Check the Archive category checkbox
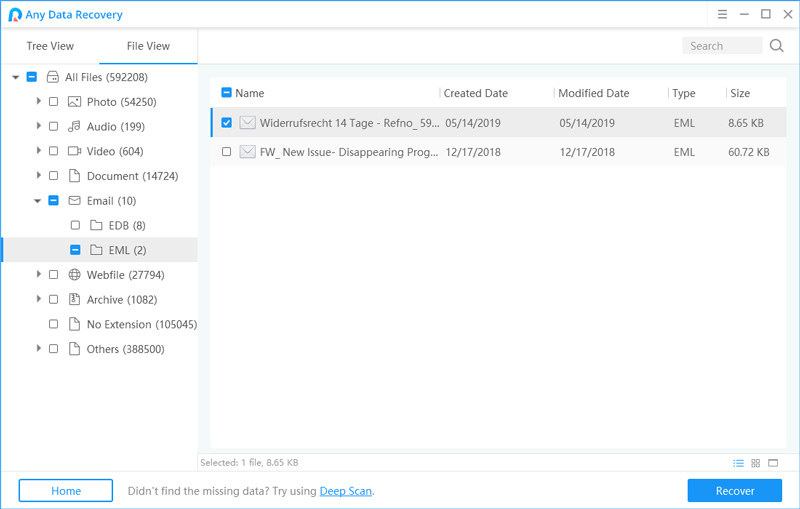This screenshot has width=800, height=509. click(54, 299)
